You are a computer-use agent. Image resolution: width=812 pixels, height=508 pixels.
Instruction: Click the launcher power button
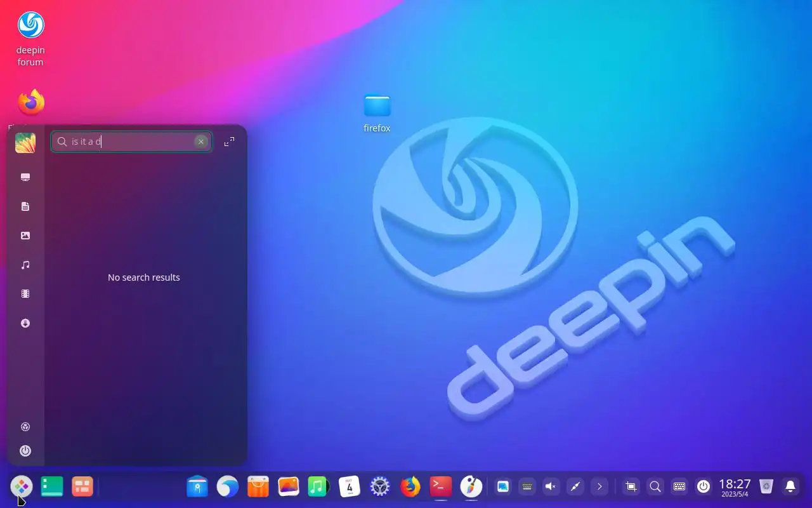pyautogui.click(x=25, y=451)
